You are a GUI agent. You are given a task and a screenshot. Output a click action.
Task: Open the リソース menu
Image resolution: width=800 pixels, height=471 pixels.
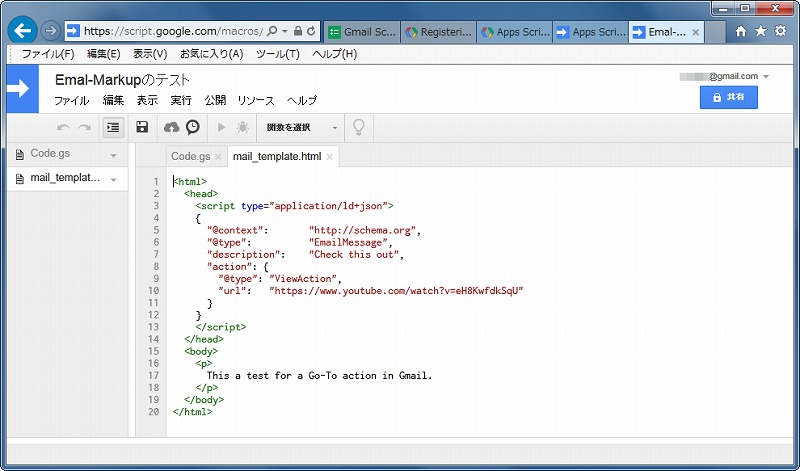point(256,101)
